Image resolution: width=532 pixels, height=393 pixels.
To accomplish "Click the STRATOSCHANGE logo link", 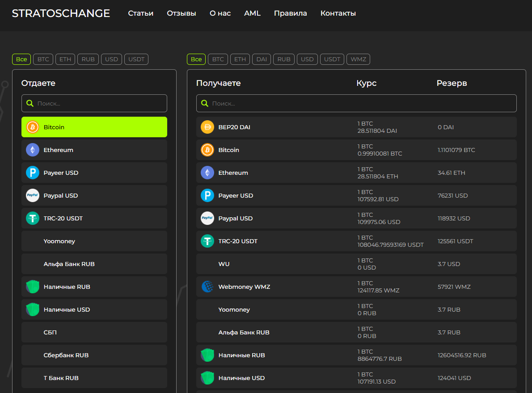I will click(61, 13).
